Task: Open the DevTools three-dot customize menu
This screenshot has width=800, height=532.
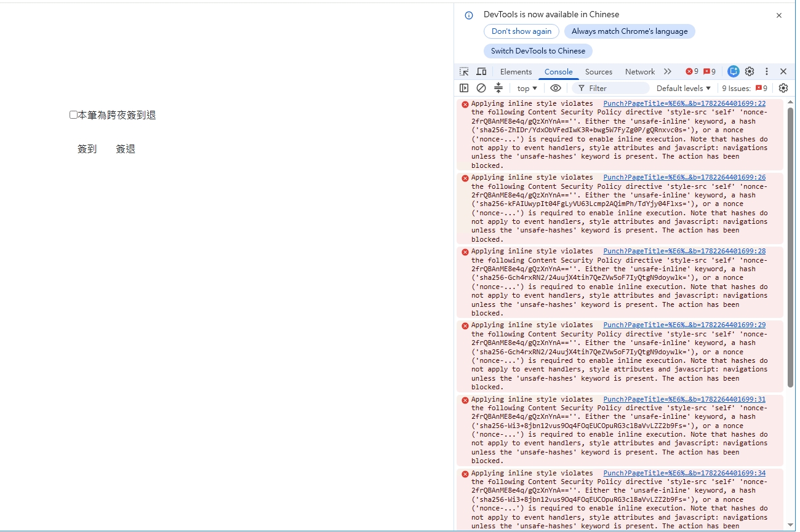Action: point(767,72)
